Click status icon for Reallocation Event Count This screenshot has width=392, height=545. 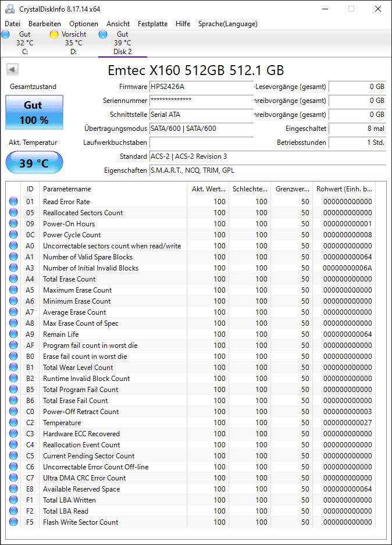coord(13,444)
